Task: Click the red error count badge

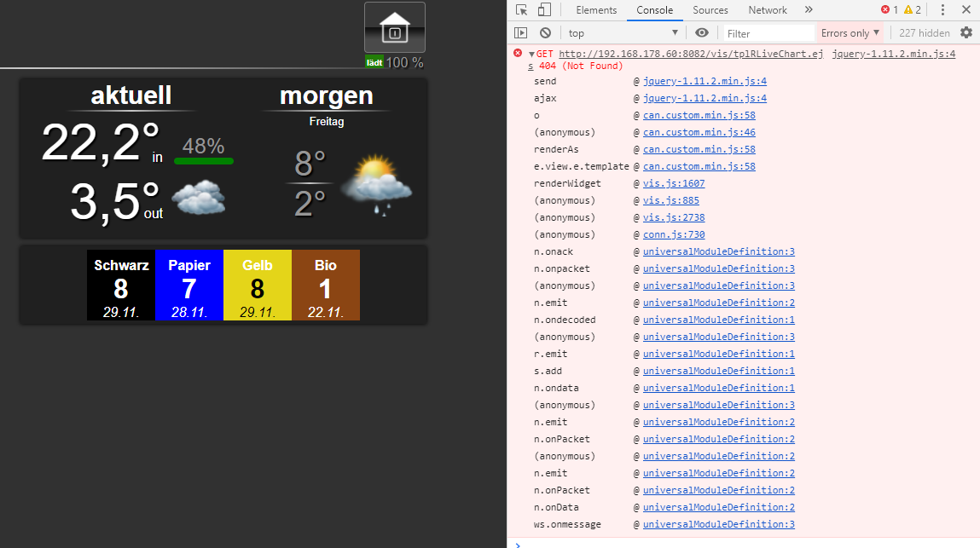Action: coord(890,10)
